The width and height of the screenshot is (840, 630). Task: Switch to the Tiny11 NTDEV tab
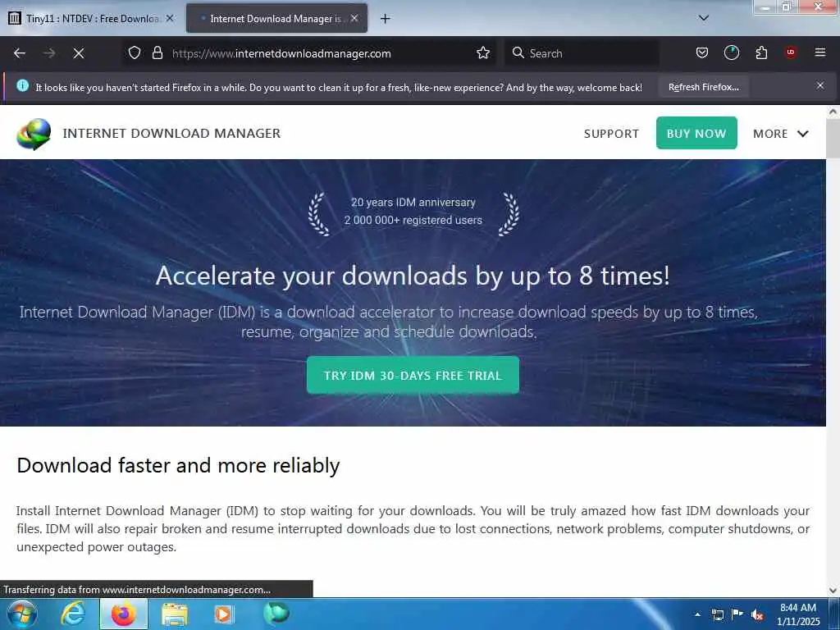[92, 19]
